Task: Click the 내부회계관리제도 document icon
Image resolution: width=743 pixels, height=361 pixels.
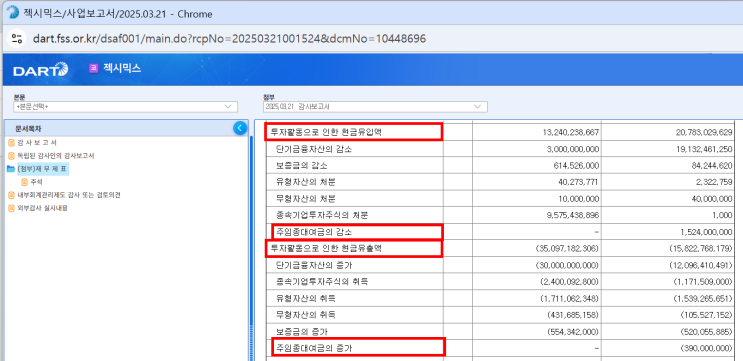Action: point(11,195)
